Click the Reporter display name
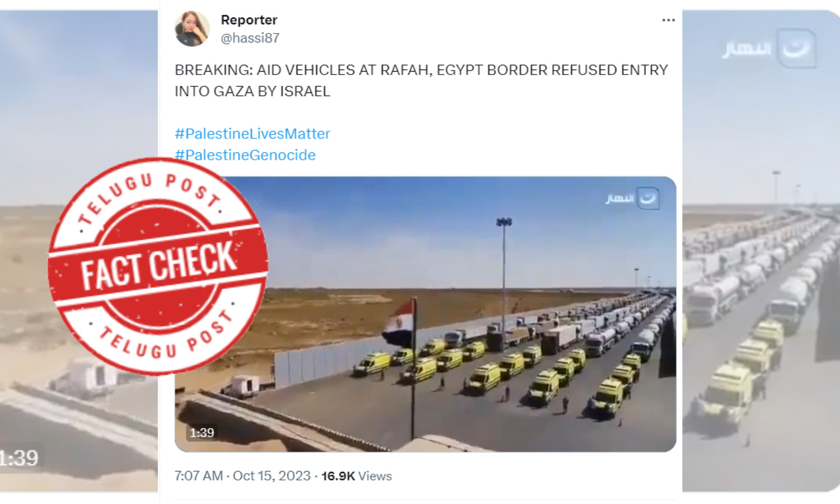Screen dimensions: 840x504 [249, 20]
